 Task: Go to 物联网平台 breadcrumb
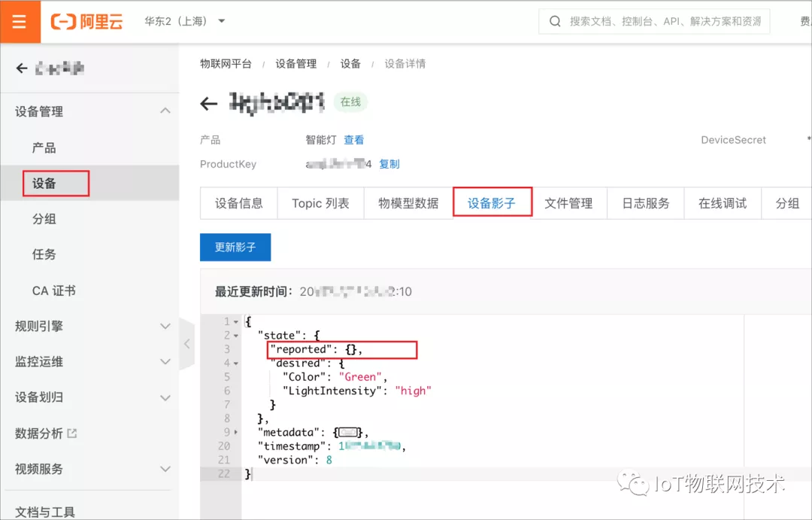226,64
